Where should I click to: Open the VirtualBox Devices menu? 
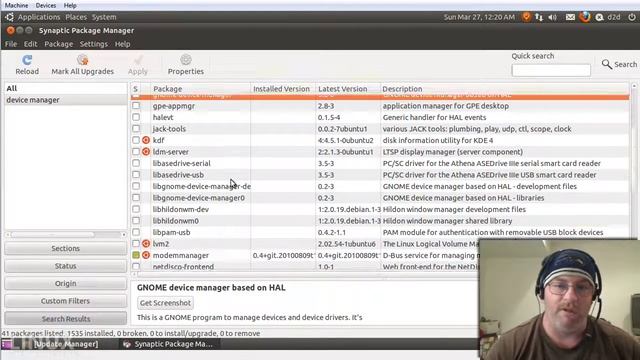[x=46, y=5]
